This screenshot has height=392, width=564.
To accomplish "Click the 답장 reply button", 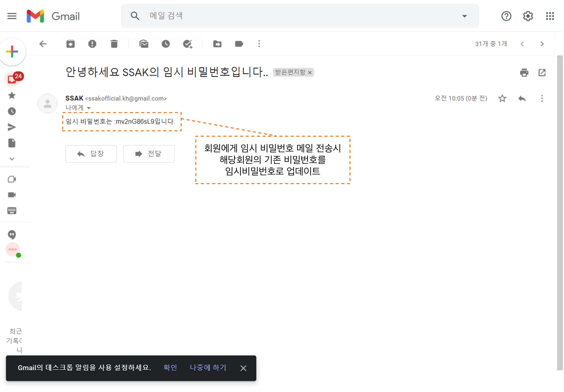I will tap(91, 154).
